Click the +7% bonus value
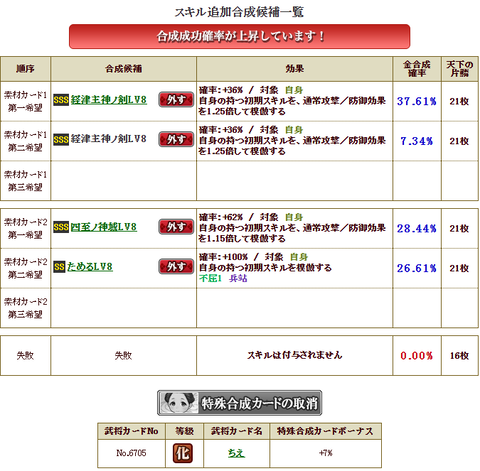Screen dimensions: 480x471 click(x=326, y=453)
